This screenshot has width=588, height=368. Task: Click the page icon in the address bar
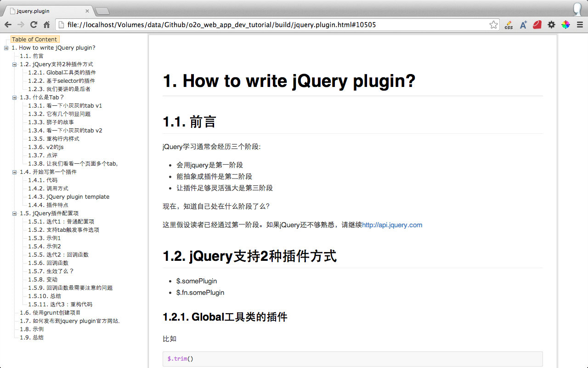click(61, 25)
